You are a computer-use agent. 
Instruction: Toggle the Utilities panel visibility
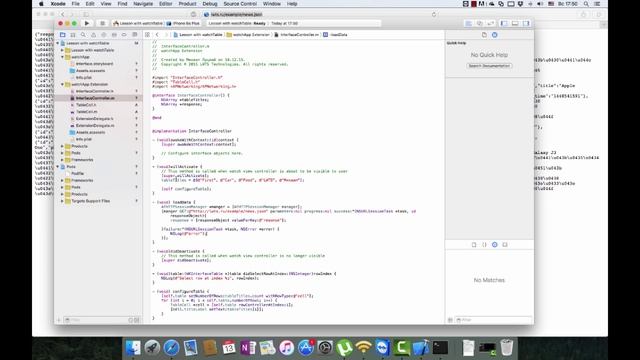pos(526,23)
